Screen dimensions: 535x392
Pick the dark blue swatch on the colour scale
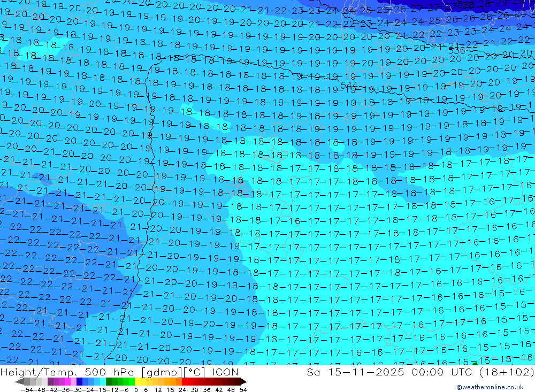coord(80,381)
